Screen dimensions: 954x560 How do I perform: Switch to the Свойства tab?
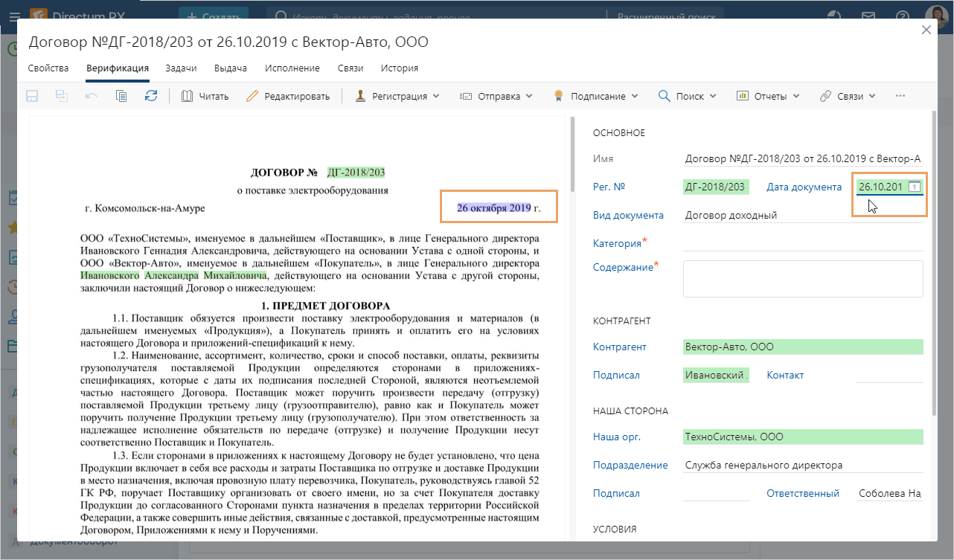(x=48, y=68)
